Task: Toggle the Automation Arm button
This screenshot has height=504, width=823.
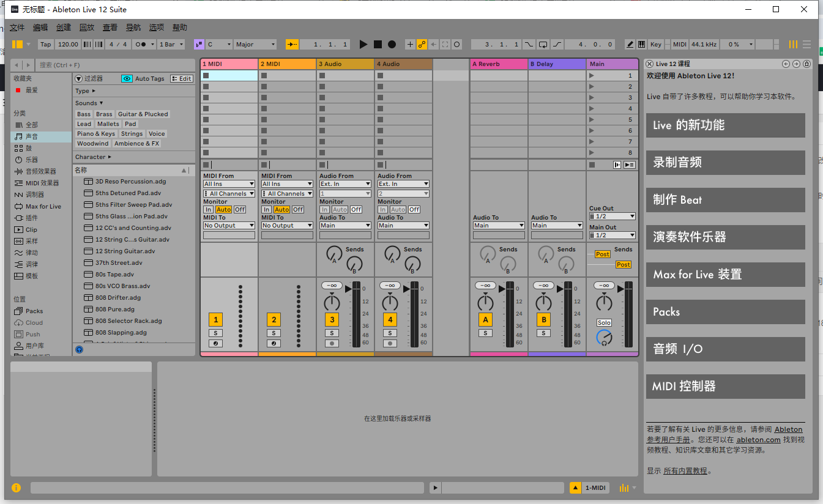Action: [x=422, y=45]
